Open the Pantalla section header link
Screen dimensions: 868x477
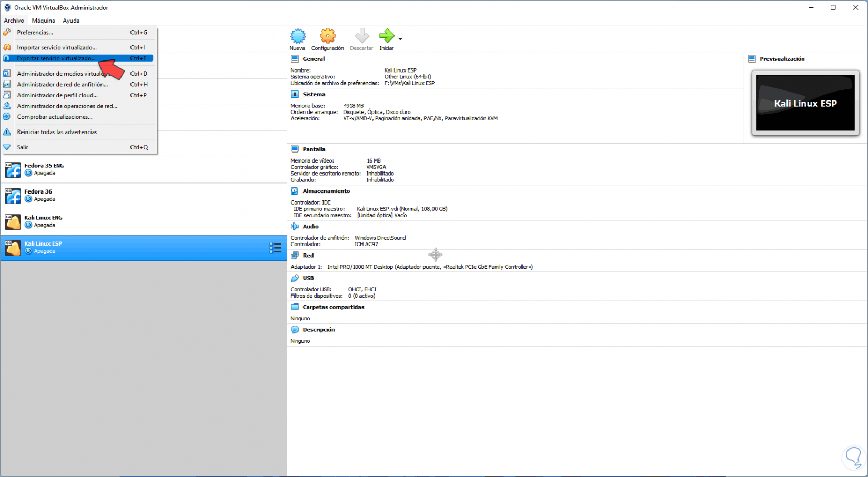tap(314, 149)
